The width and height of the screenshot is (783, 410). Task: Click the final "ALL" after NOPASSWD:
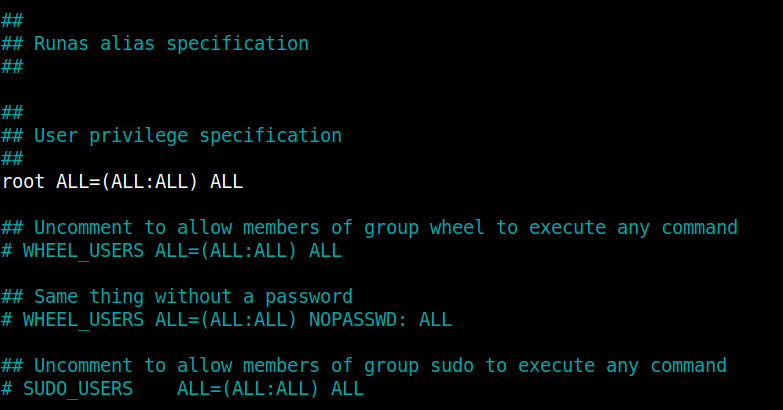click(435, 319)
